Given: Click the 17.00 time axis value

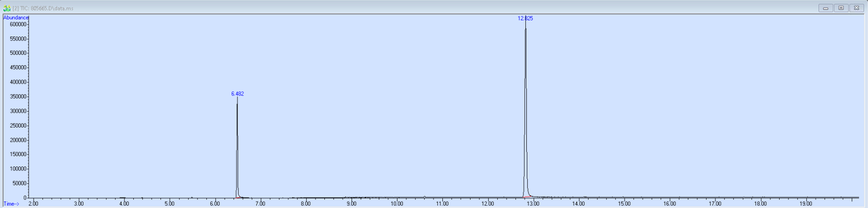Looking at the screenshot, I should coord(714,204).
